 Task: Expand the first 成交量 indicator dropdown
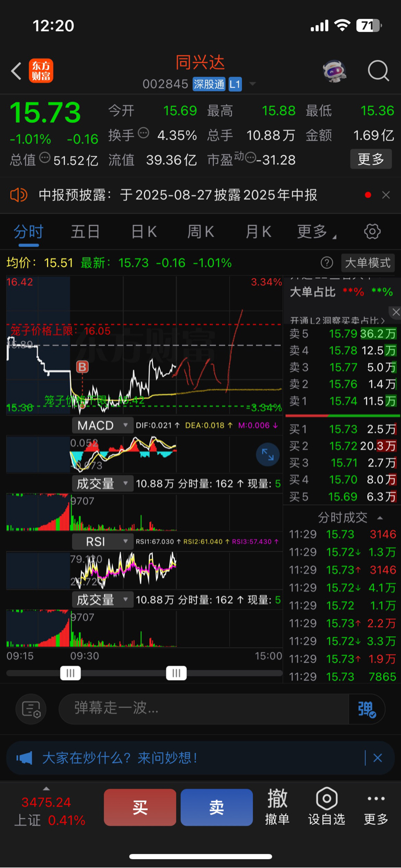tap(102, 483)
